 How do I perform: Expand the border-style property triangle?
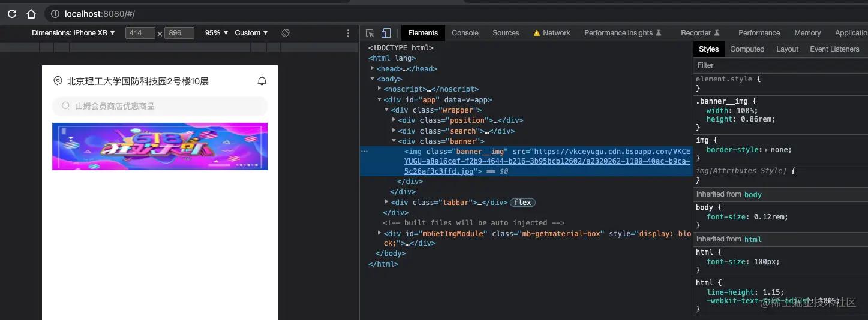[x=767, y=150]
